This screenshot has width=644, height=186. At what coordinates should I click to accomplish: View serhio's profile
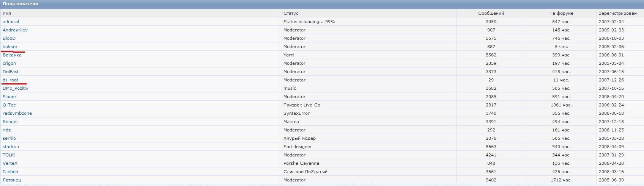(x=9, y=138)
